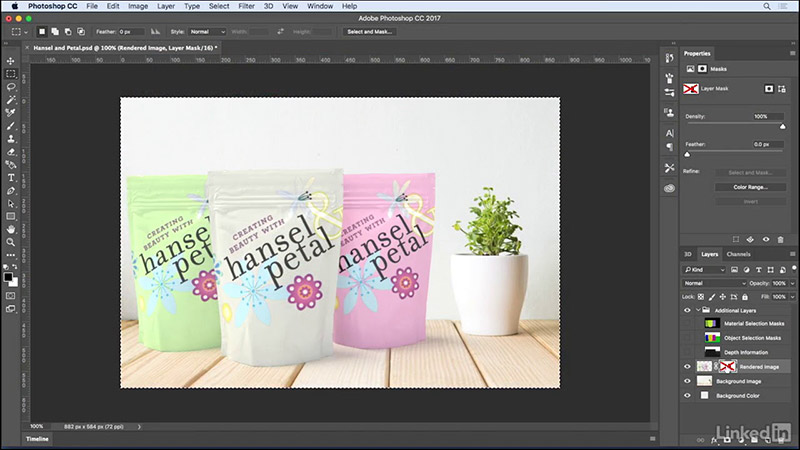Image resolution: width=800 pixels, height=450 pixels.
Task: Choose Add to selection option icon
Action: 55,32
